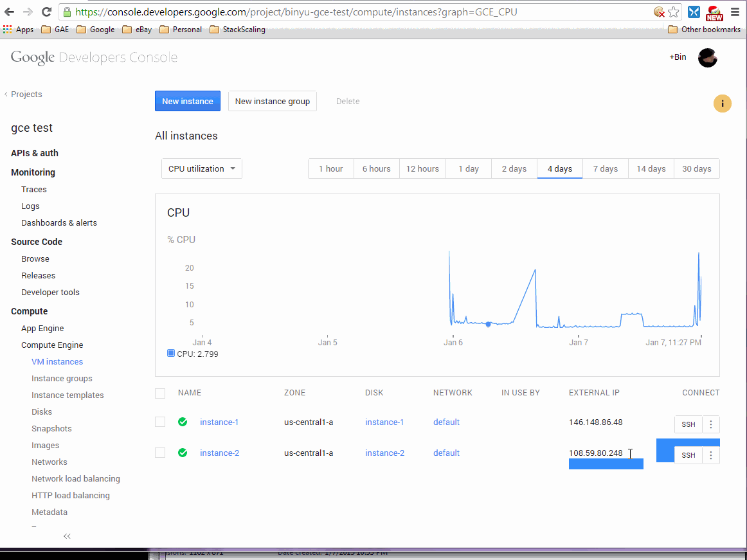747x560 pixels.
Task: Click the browser back arrow
Action: [10, 12]
